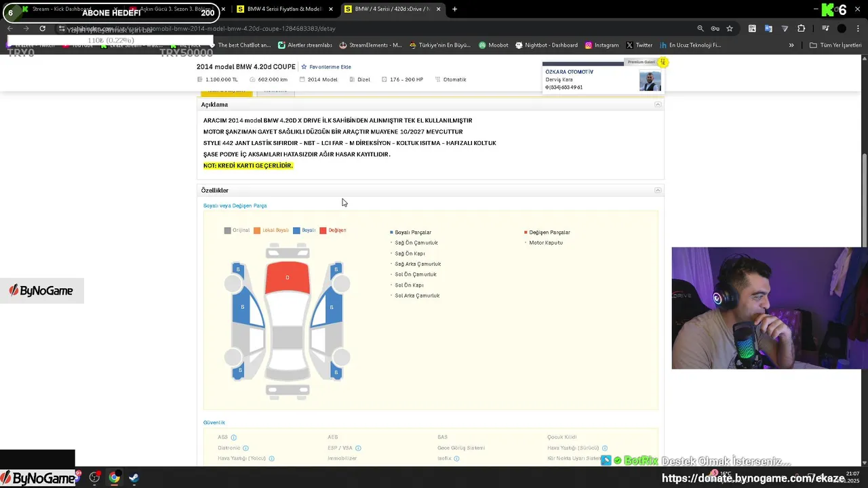Collapse the Özellikler section
868x488 pixels.
[657, 190]
